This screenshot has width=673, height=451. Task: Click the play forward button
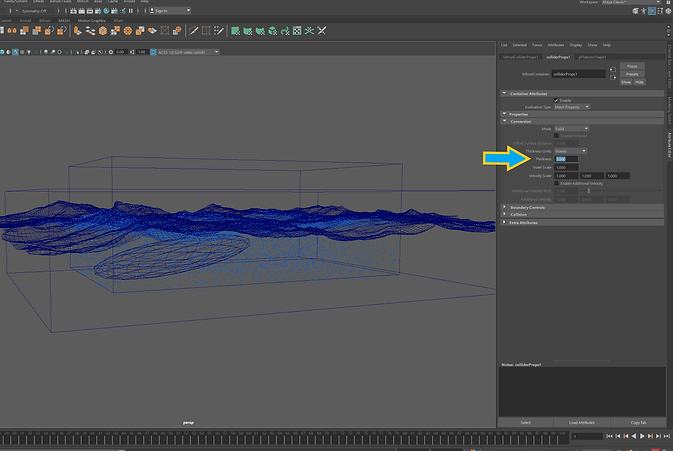[642, 436]
